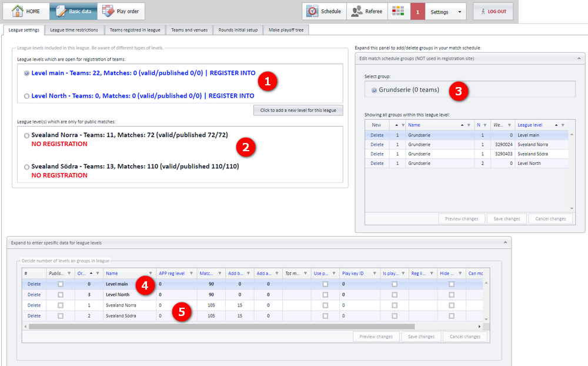Open Basic data via its pencil icon
The image size is (588, 366).
tap(61, 11)
